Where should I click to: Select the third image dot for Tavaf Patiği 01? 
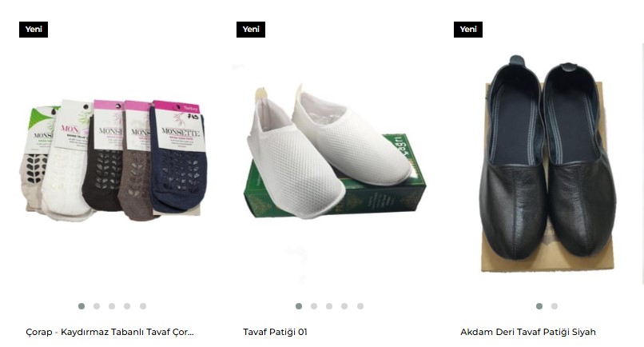[329, 306]
